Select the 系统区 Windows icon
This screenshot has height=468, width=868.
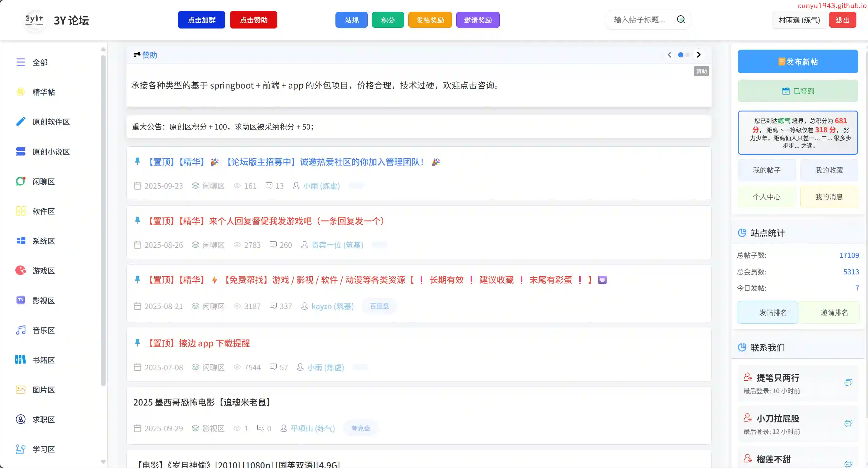(21, 240)
